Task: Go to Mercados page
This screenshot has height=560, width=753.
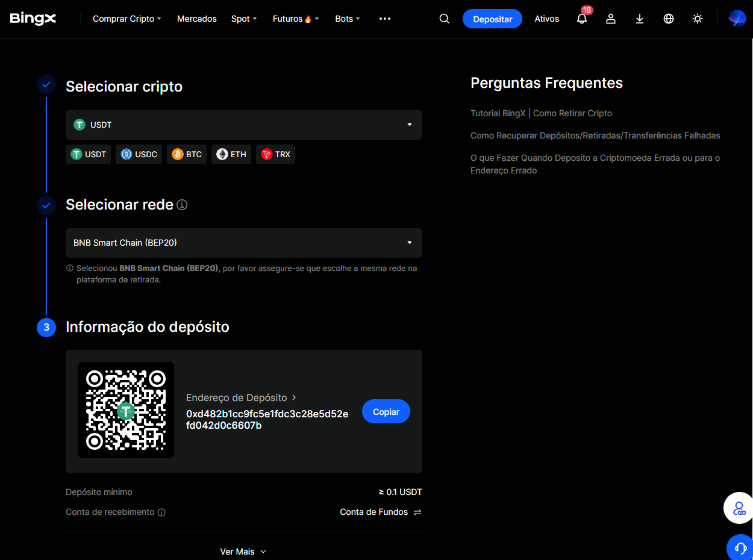Action: tap(197, 19)
